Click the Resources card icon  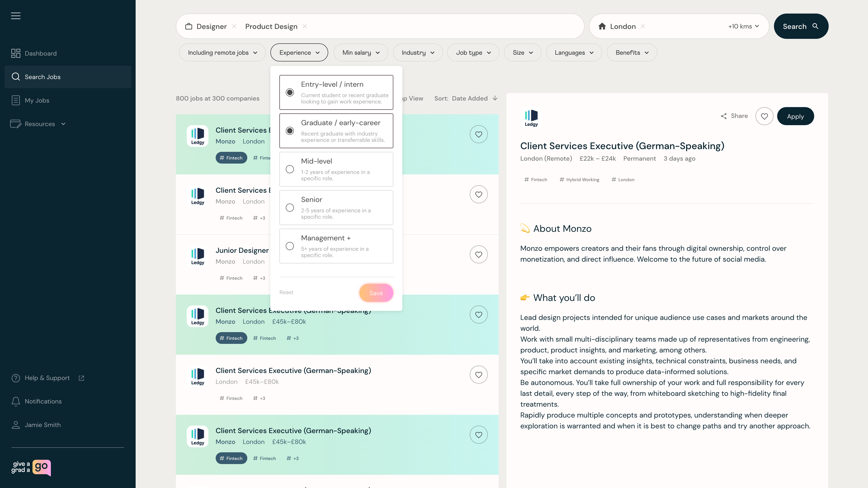tap(16, 124)
